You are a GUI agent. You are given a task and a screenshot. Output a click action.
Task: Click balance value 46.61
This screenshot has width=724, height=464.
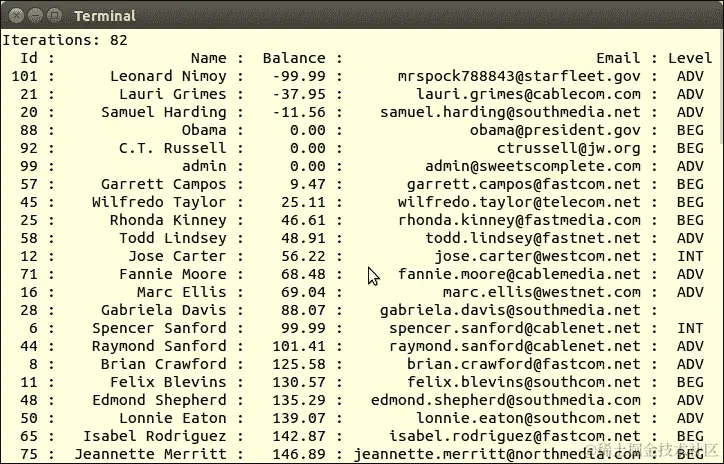pos(303,220)
